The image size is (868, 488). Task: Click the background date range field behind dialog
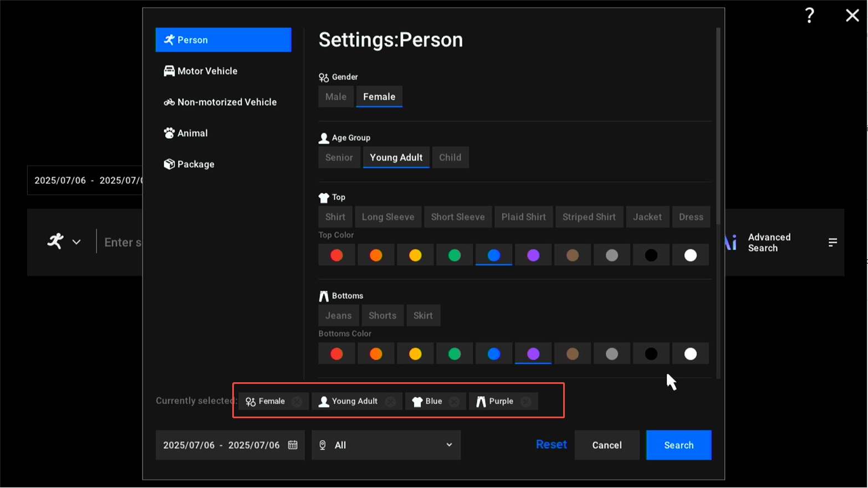(x=85, y=180)
